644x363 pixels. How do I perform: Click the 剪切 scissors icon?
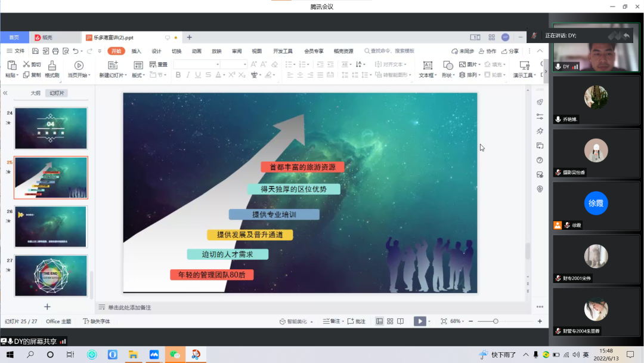[27, 64]
